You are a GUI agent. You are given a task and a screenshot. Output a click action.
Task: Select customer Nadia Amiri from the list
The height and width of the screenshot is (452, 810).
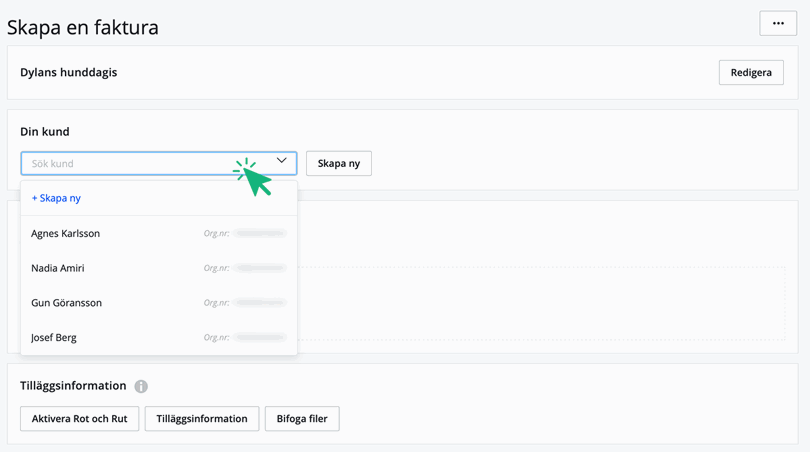[58, 268]
